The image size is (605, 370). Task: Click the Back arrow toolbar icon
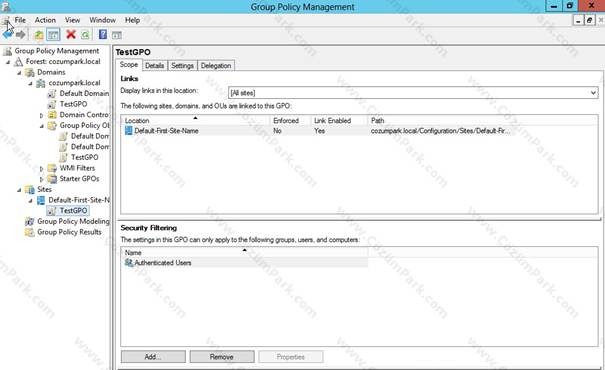[x=7, y=35]
